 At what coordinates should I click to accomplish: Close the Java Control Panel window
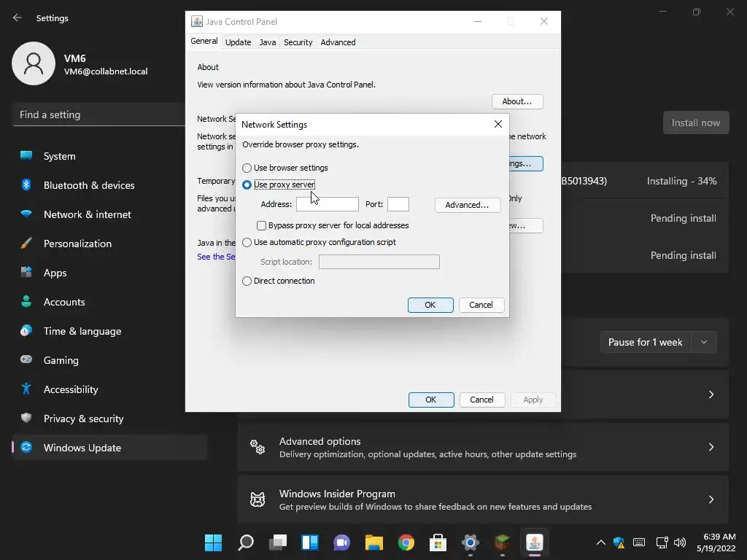coord(544,21)
